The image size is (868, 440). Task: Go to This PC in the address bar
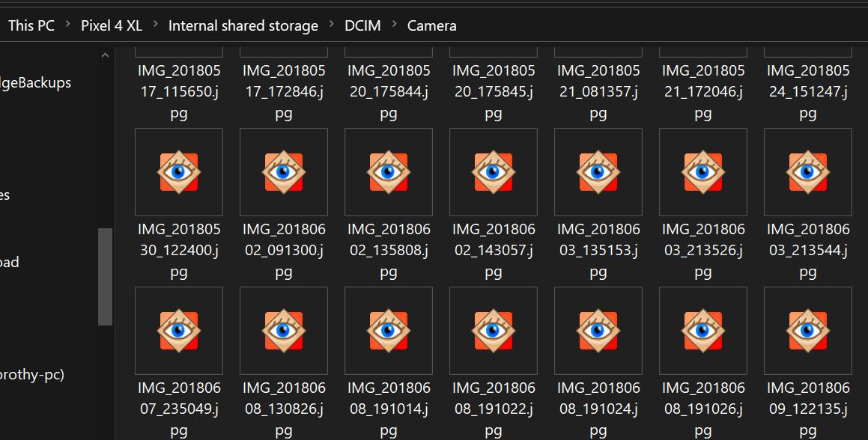[x=31, y=25]
